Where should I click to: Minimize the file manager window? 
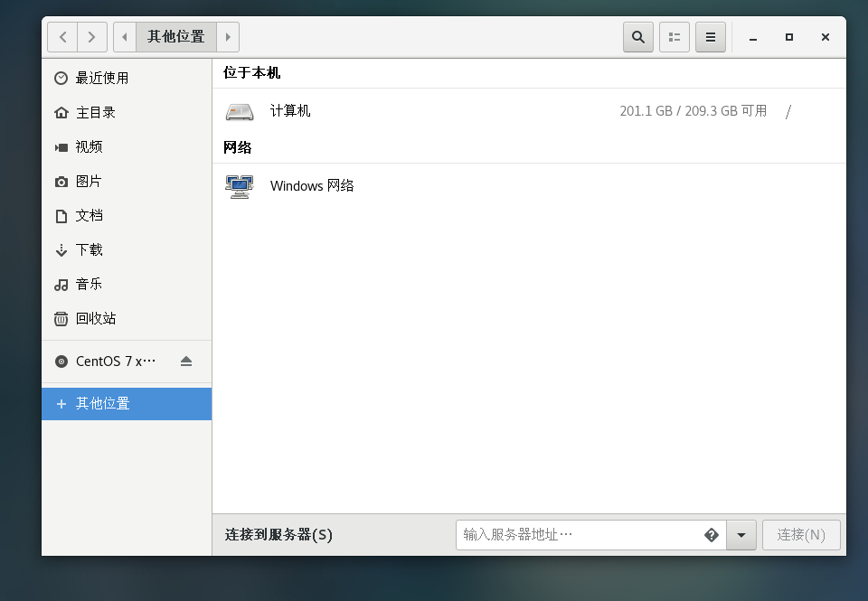pos(753,38)
